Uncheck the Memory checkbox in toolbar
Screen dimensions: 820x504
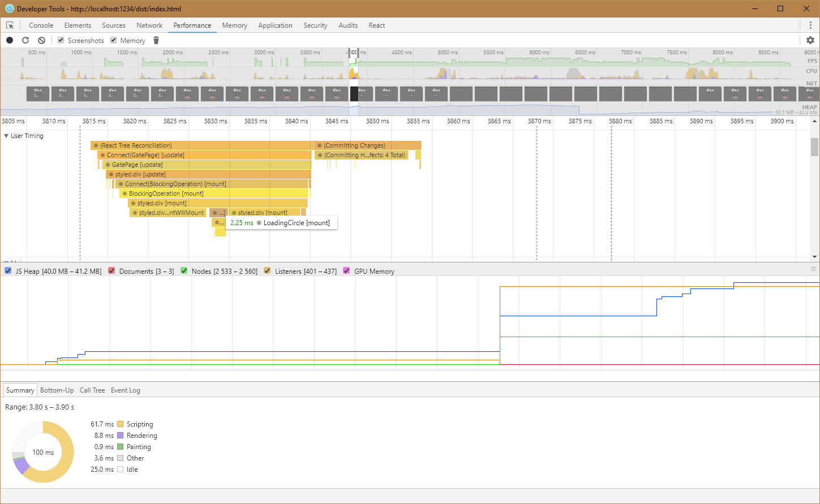114,40
